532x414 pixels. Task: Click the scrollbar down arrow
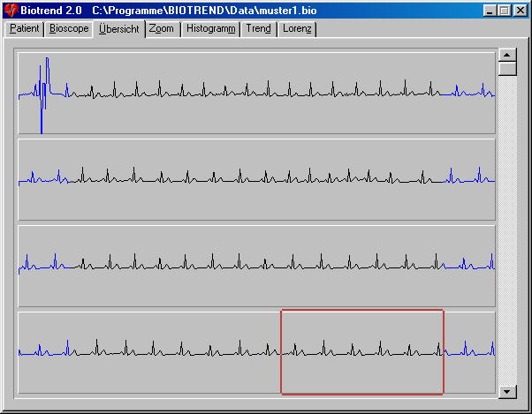point(507,392)
